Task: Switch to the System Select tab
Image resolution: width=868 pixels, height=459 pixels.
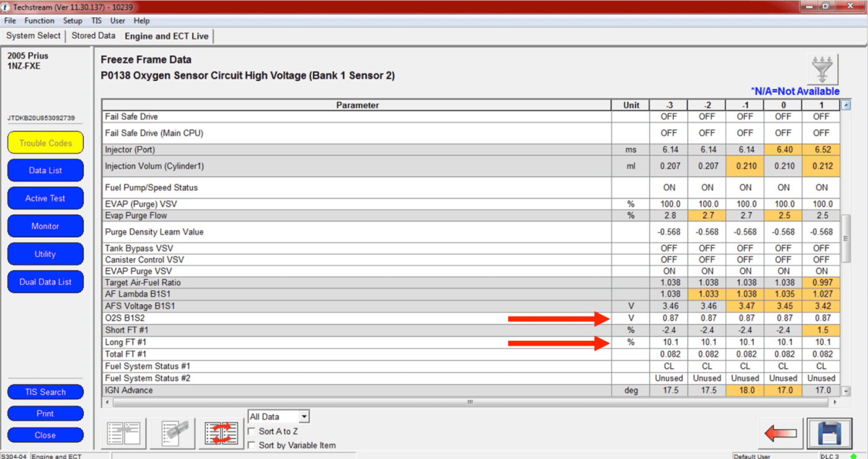Action: (x=33, y=36)
